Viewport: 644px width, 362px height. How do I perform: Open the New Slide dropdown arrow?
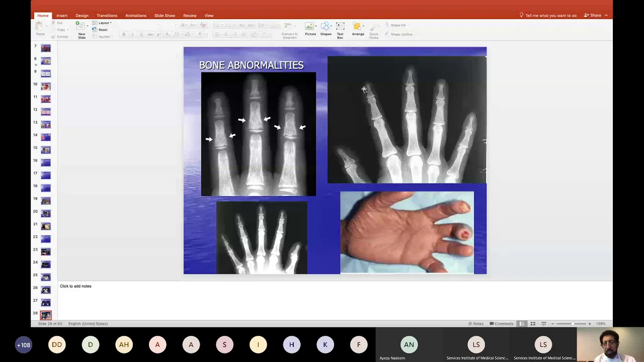(x=88, y=25)
